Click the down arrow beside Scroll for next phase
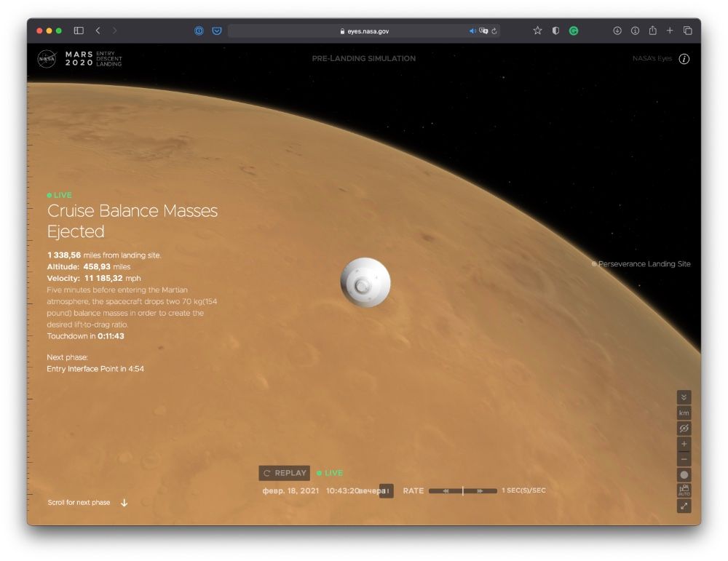Screen dimensions: 728x561 pos(124,503)
